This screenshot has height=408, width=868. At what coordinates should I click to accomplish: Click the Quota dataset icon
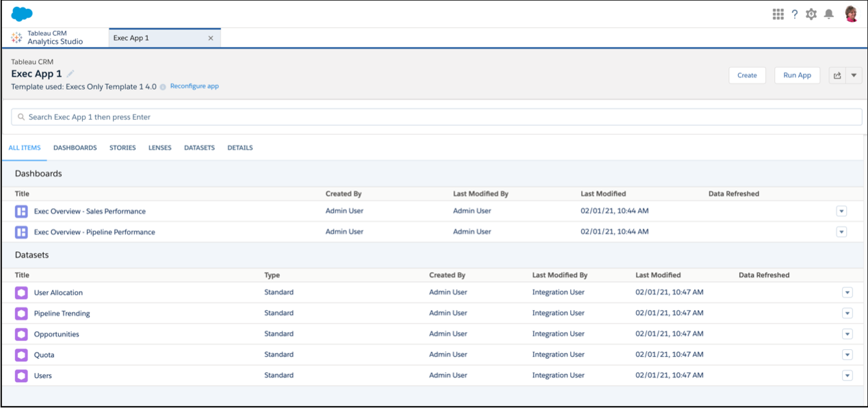(x=21, y=355)
